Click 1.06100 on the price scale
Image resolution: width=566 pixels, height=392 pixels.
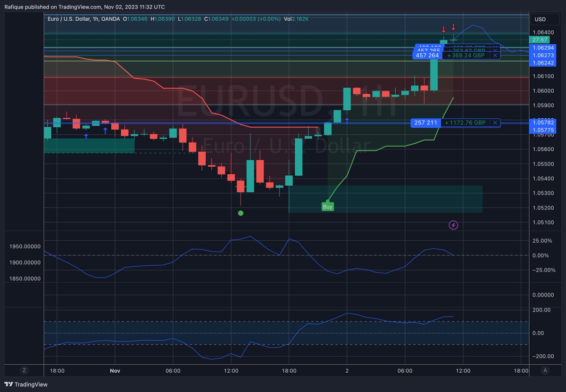[543, 76]
